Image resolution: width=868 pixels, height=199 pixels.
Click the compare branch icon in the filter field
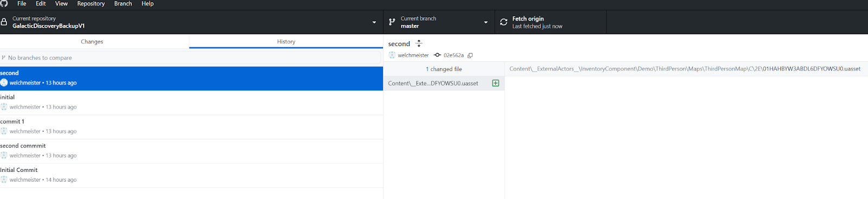pyautogui.click(x=4, y=57)
